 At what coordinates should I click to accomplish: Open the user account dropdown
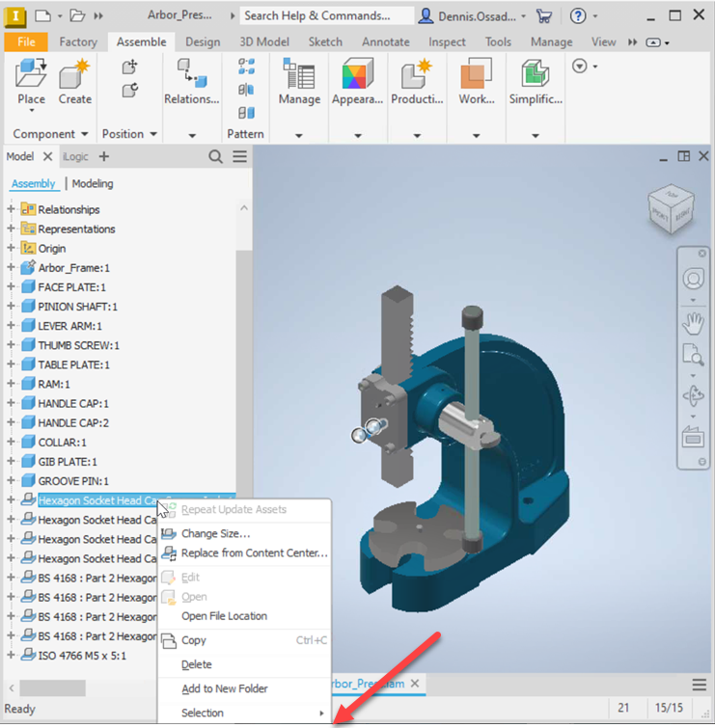coord(524,16)
